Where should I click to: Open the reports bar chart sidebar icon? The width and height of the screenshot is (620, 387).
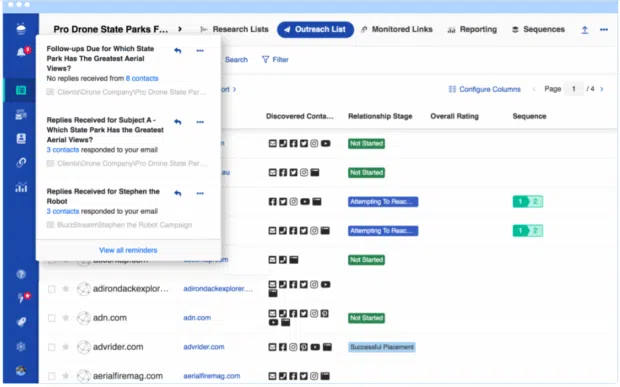click(x=21, y=187)
